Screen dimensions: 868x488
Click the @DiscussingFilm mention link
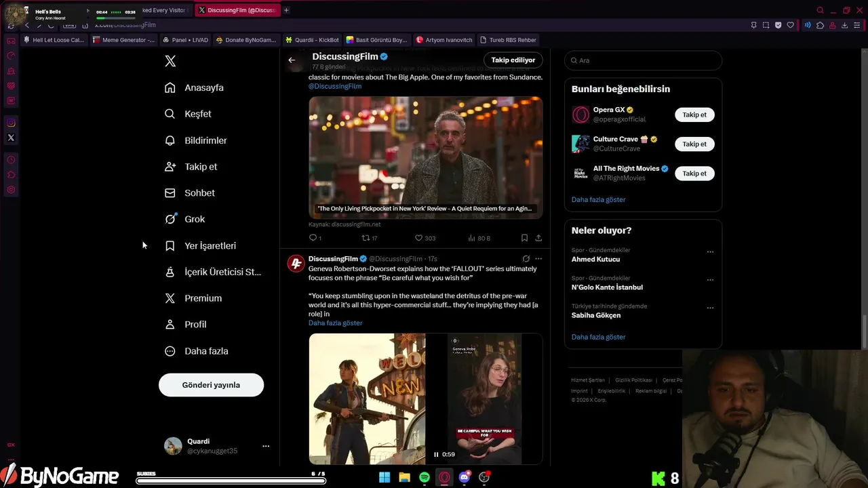(335, 86)
